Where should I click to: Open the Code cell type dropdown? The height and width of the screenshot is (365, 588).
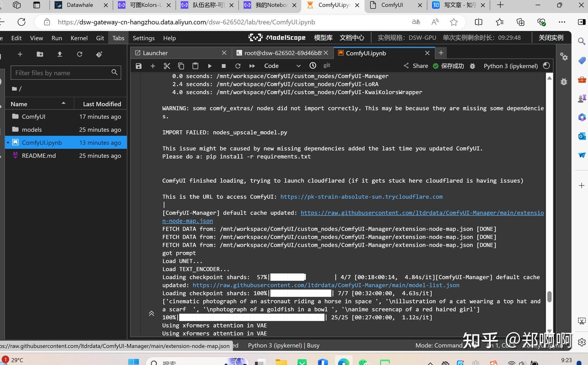(282, 66)
